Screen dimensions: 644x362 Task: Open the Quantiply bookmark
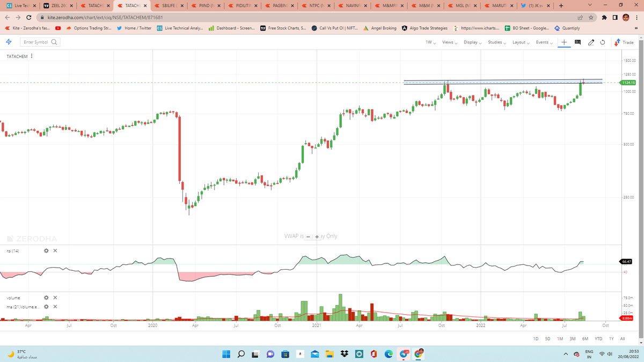pos(567,28)
